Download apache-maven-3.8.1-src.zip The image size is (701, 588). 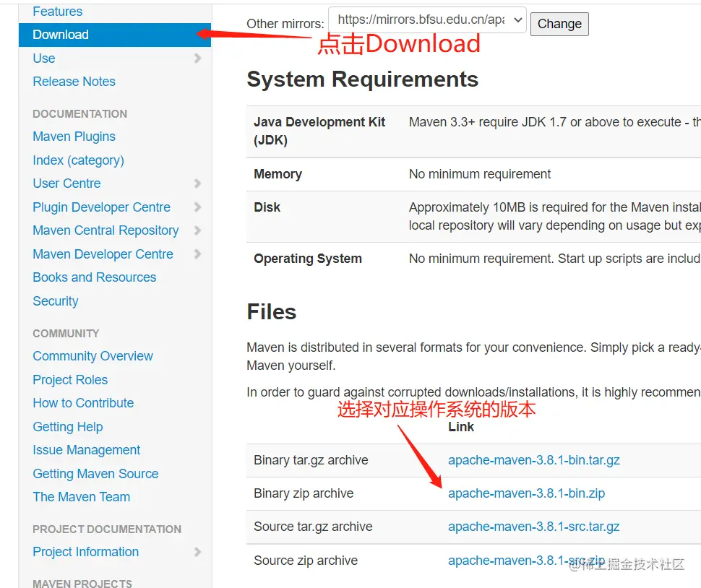tap(526, 561)
